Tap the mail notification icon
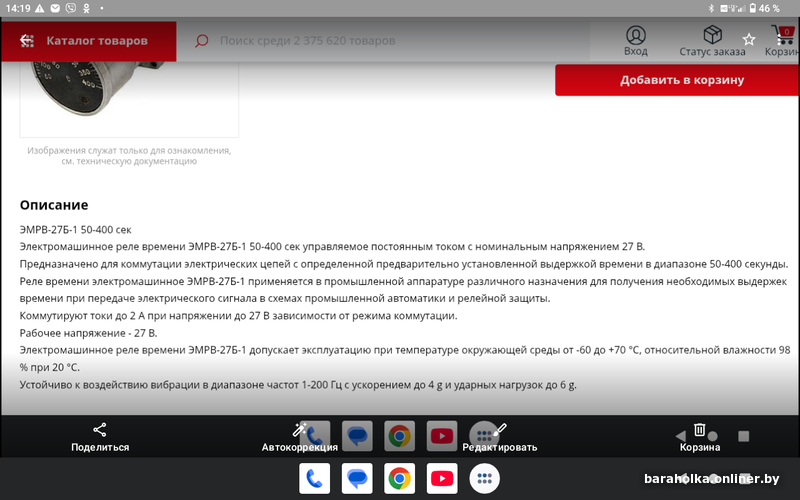This screenshot has height=500, width=800. pyautogui.click(x=55, y=8)
